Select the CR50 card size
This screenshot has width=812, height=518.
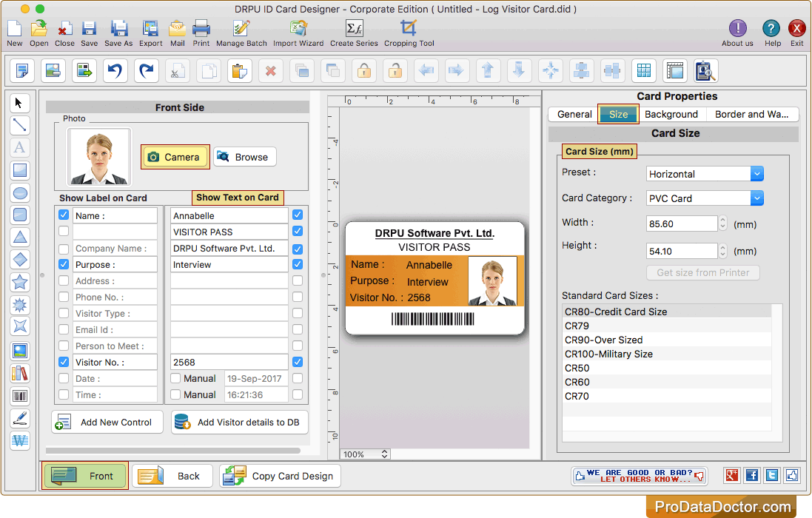click(666, 368)
